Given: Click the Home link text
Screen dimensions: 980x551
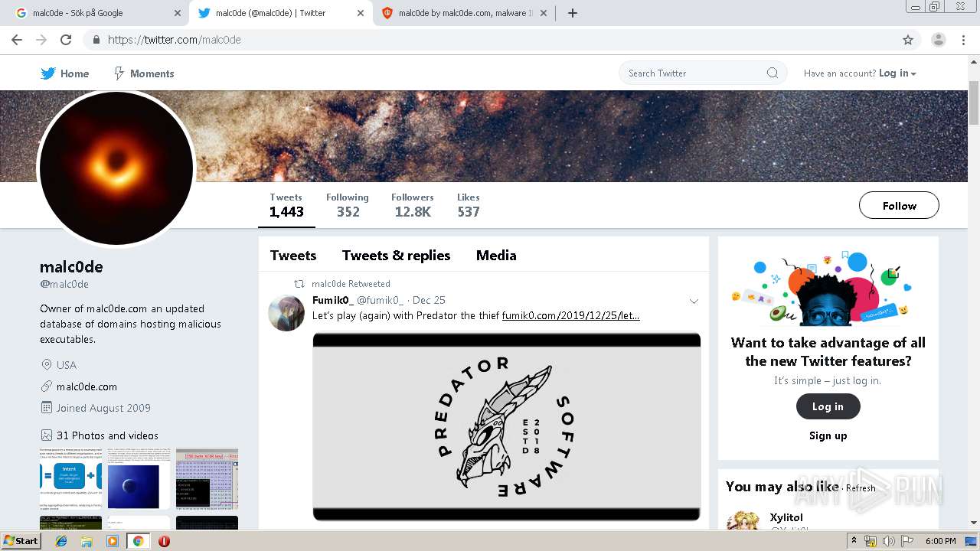Looking at the screenshot, I should (74, 73).
